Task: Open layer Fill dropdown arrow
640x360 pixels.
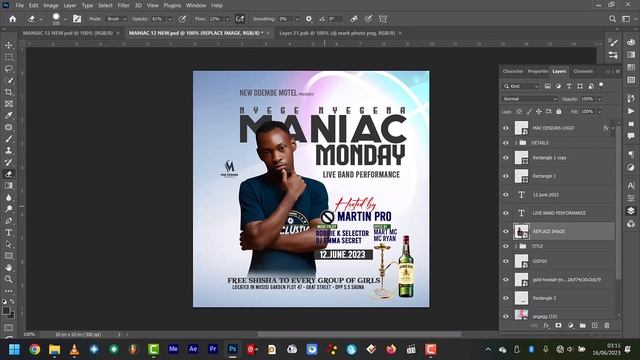Action: click(600, 111)
